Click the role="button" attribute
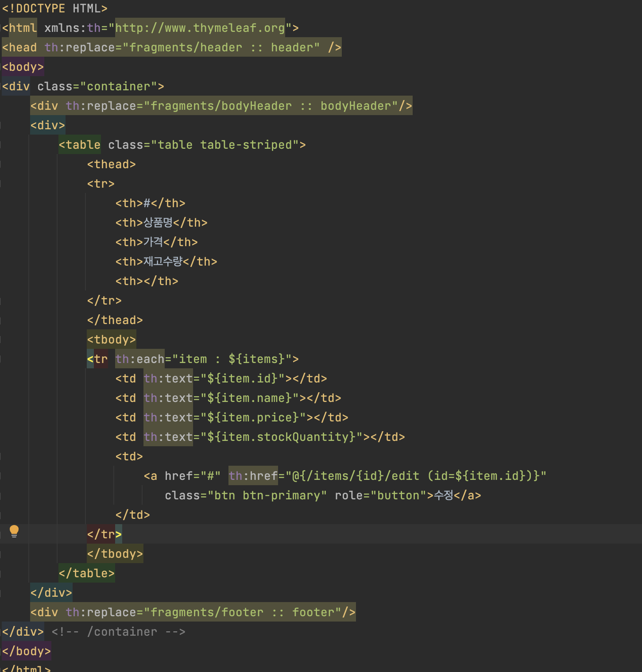Screen dimensions: 642x672 tap(381, 495)
